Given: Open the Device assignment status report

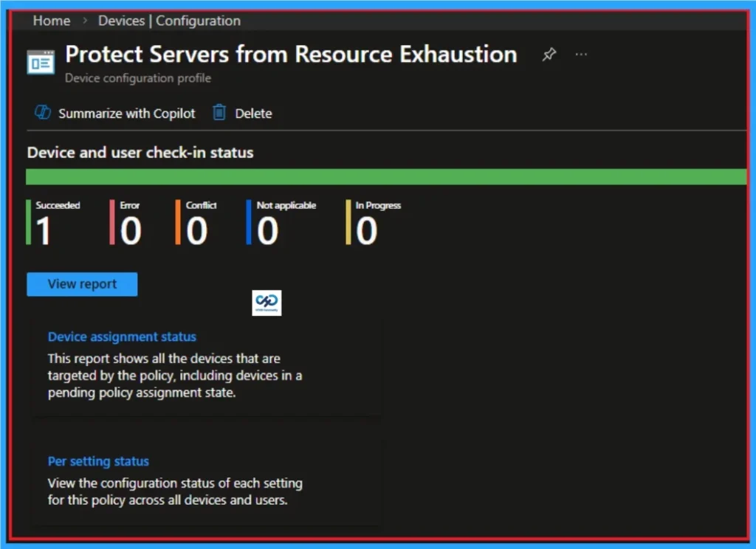Looking at the screenshot, I should pos(122,336).
